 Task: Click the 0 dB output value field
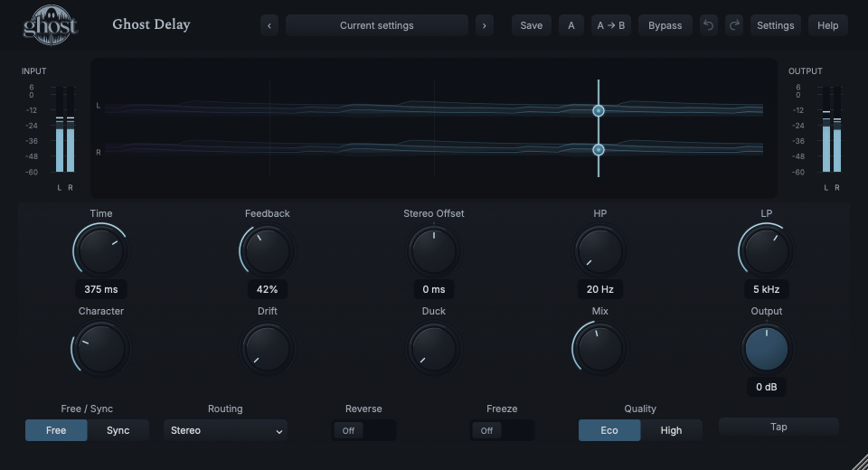(767, 387)
